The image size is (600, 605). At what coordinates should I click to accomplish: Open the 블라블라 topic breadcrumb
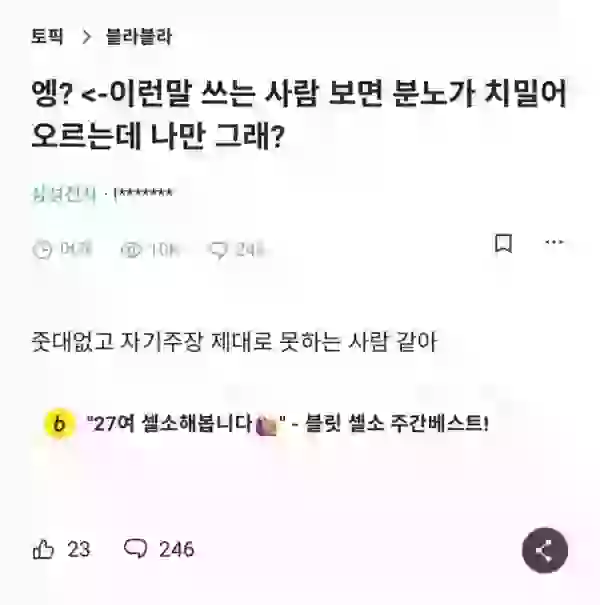pos(139,37)
